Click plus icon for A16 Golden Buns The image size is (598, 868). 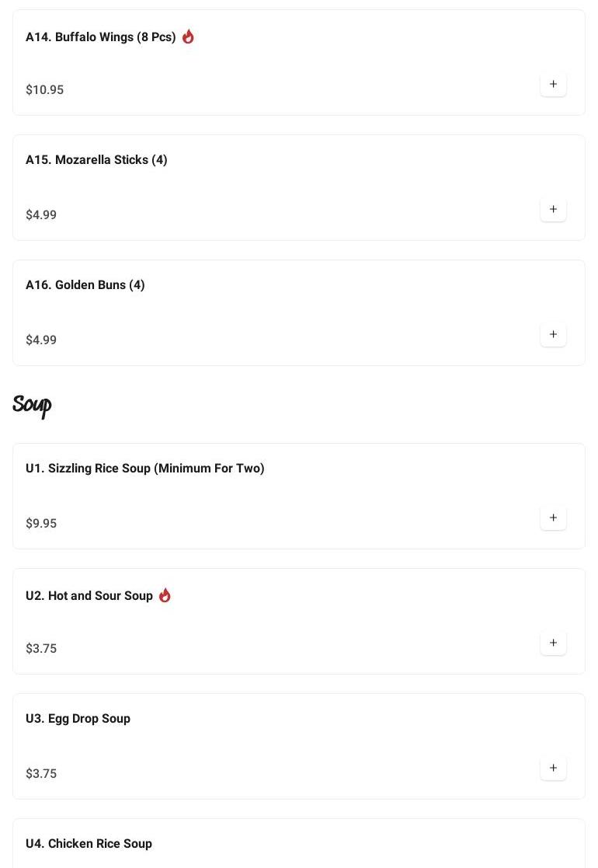(x=553, y=335)
